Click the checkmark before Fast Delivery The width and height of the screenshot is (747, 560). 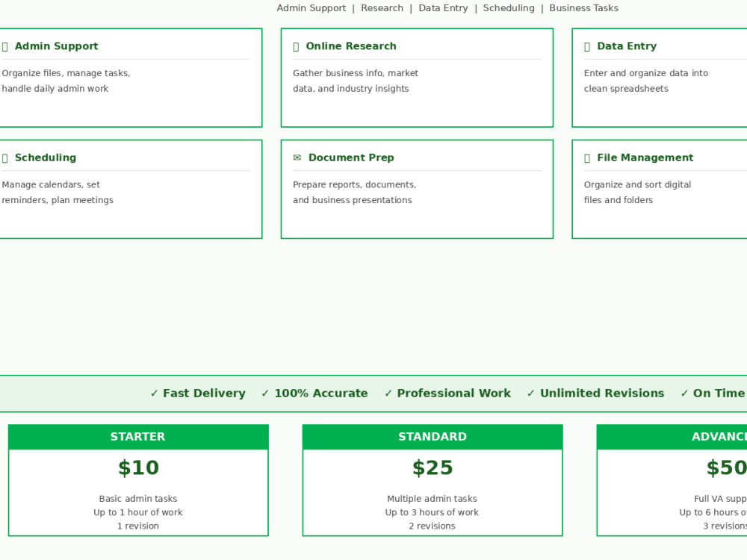point(154,393)
